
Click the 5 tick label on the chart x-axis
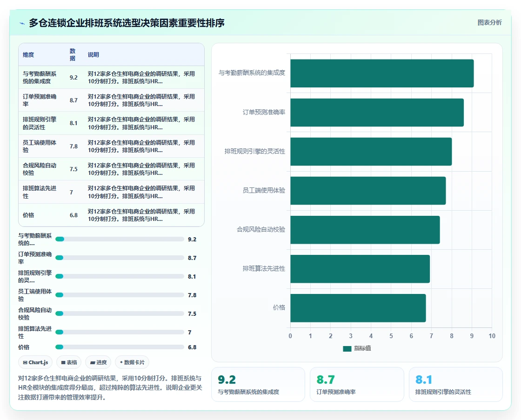click(391, 336)
